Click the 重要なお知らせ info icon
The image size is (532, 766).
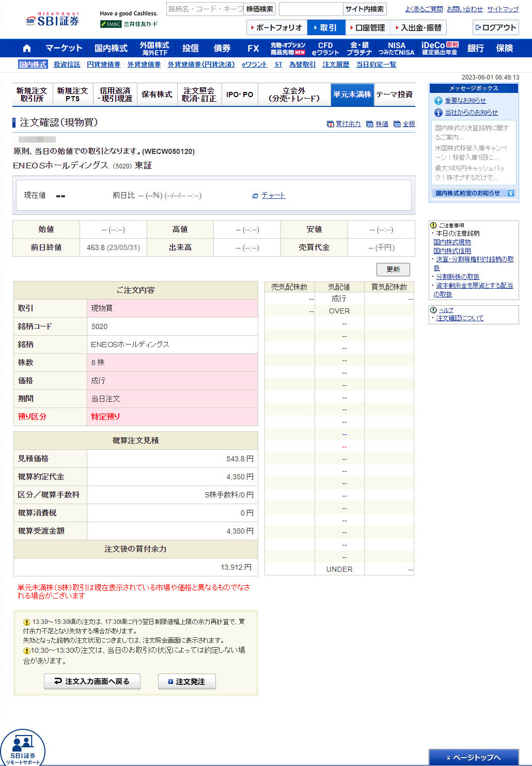(x=439, y=101)
